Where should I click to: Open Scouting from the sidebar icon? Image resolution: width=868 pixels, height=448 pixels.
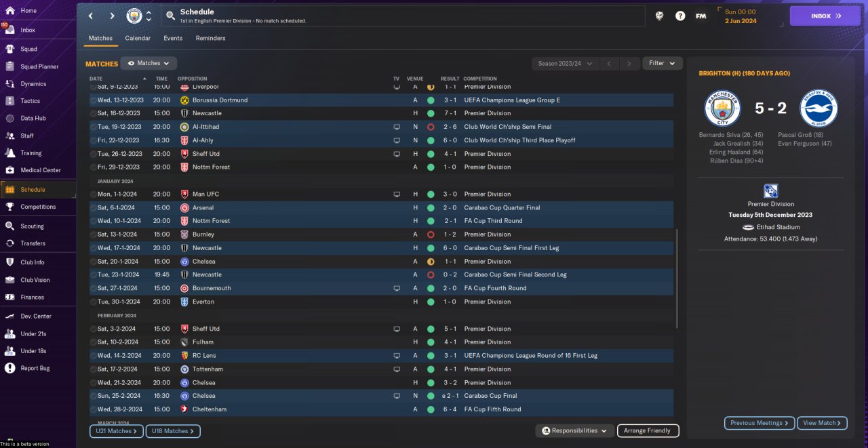coord(9,226)
